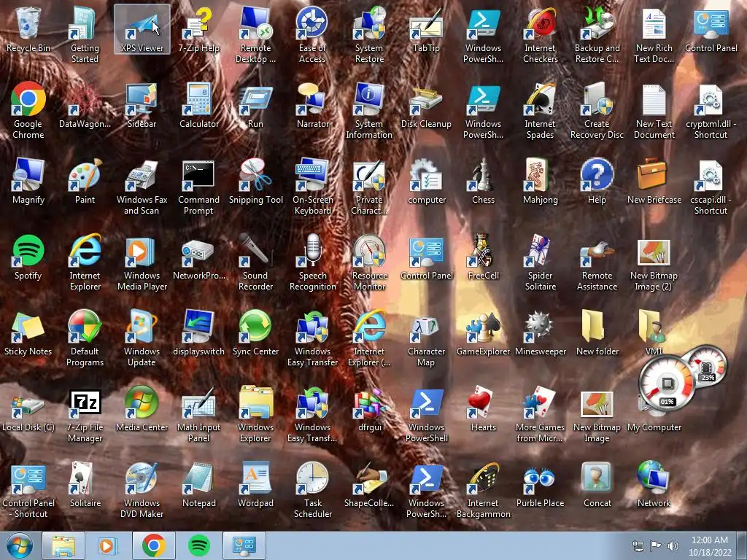Select the Narrator icon
Screen dimensions: 747x560
(x=312, y=106)
